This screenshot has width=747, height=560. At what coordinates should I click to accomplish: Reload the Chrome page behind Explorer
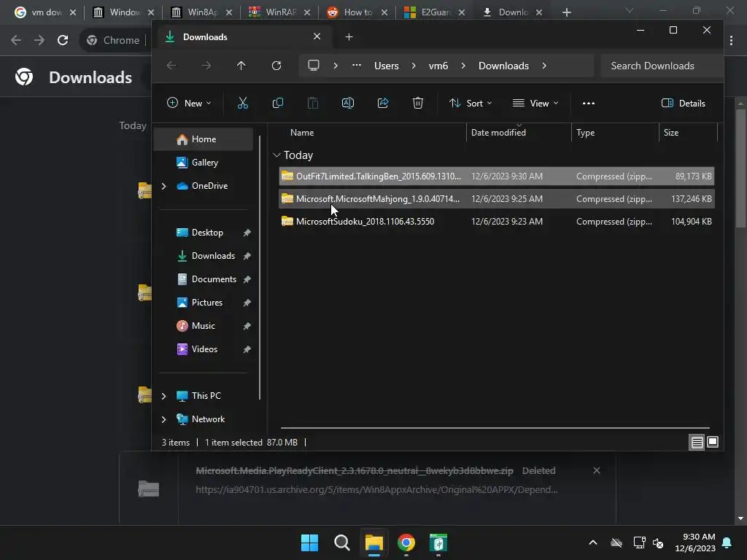click(x=63, y=40)
